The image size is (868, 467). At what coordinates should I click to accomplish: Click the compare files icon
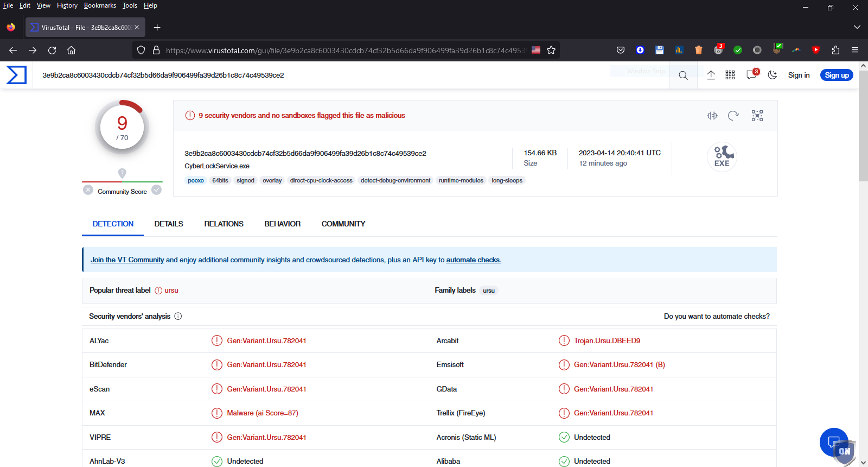coord(712,116)
